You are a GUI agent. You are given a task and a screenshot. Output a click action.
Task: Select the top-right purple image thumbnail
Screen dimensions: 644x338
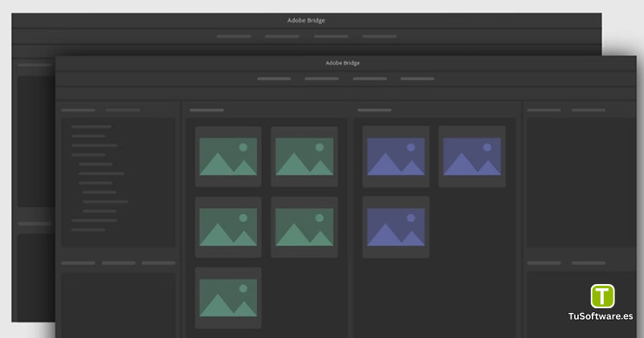click(x=472, y=156)
